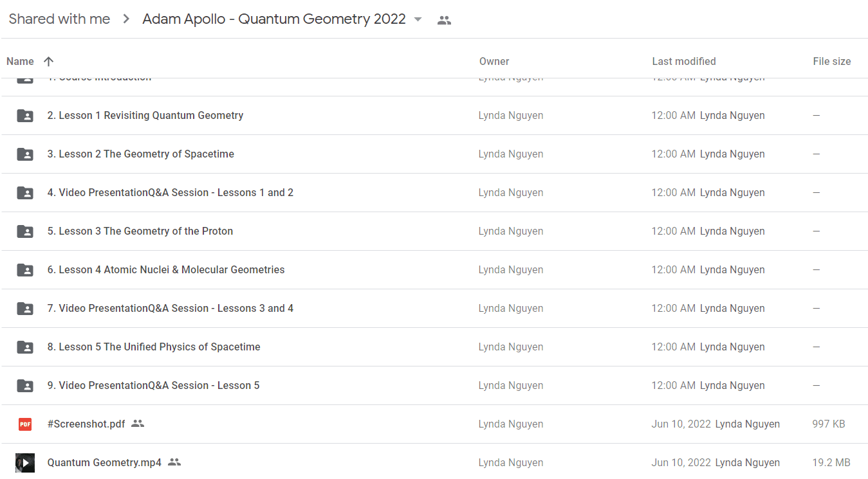This screenshot has width=868, height=479.
Task: Click the Owner column header
Action: [x=494, y=62]
